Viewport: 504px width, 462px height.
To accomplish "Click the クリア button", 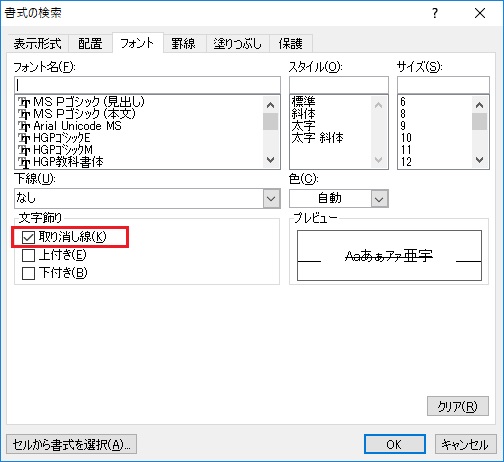I will (x=458, y=406).
